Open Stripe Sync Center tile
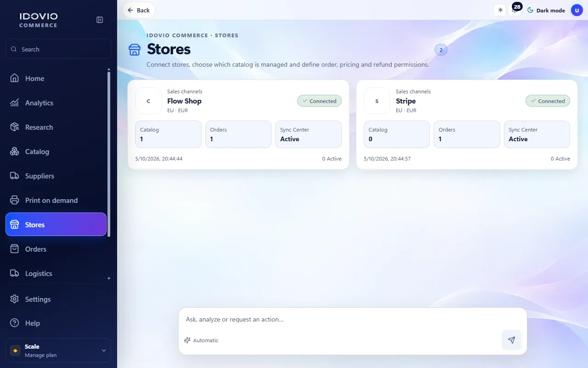The image size is (588, 368). (x=537, y=134)
